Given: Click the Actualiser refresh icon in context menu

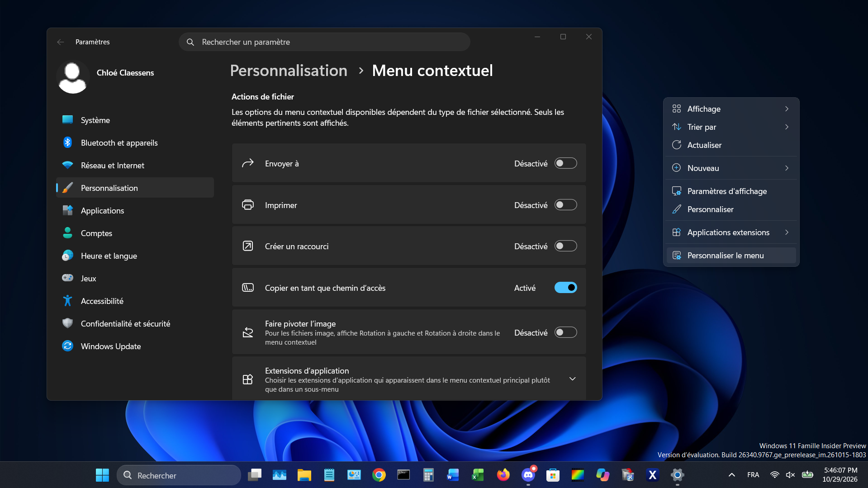Looking at the screenshot, I should 677,145.
